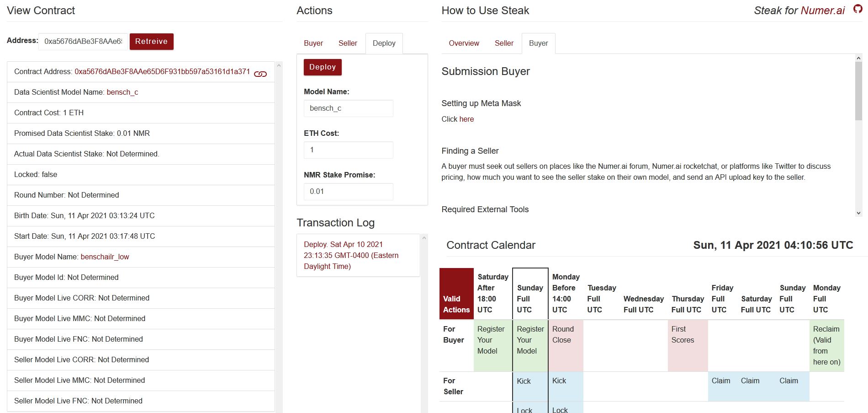Viewport: 868px width, 413px height.
Task: Click the 'Seller Model Live CORR' row
Action: point(141,360)
